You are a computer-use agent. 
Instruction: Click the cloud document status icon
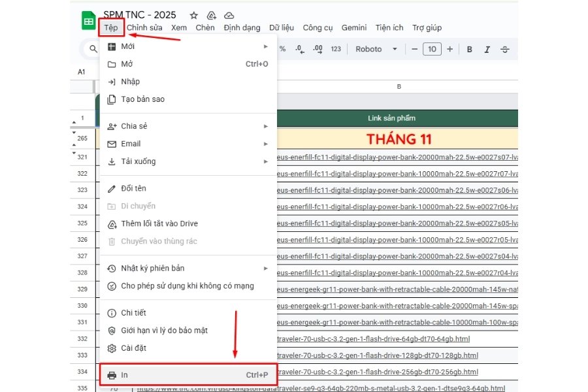coord(229,14)
